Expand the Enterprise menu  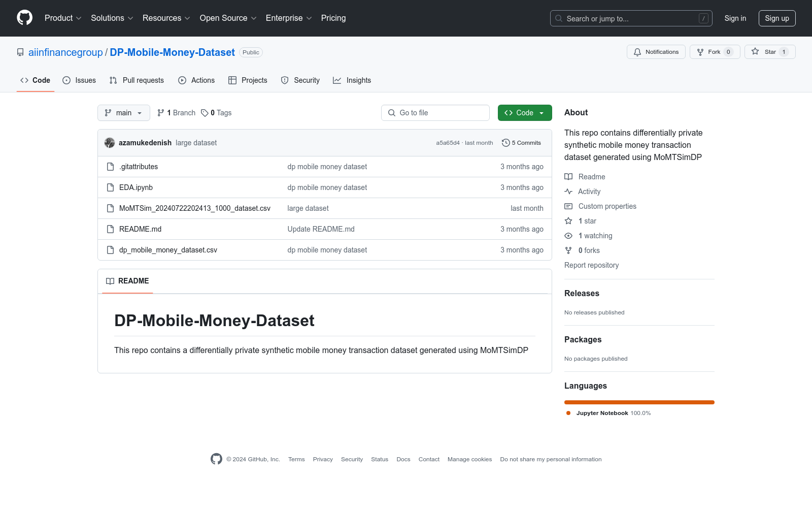tap(289, 18)
